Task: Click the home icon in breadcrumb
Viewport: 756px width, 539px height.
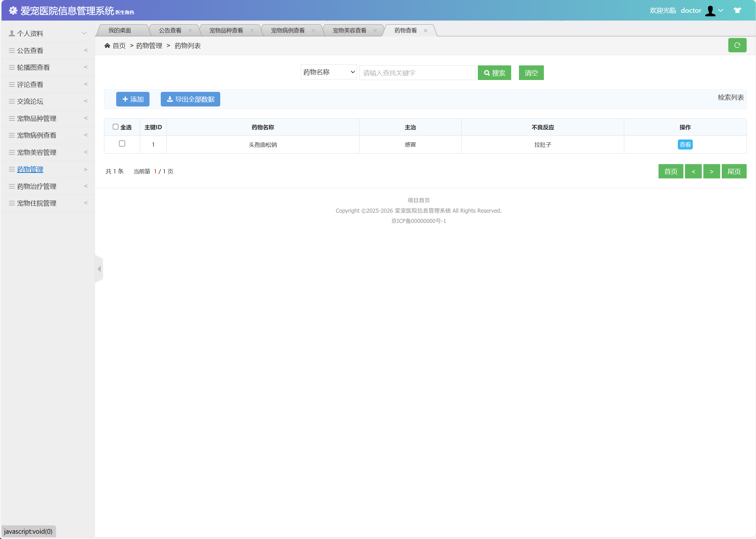Action: tap(107, 45)
